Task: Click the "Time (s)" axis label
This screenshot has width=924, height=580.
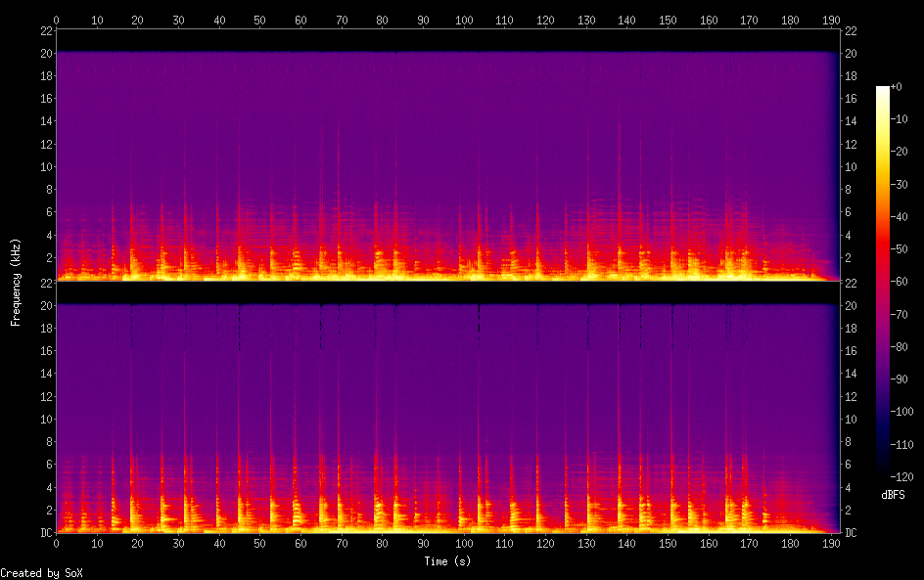Action: point(447,561)
